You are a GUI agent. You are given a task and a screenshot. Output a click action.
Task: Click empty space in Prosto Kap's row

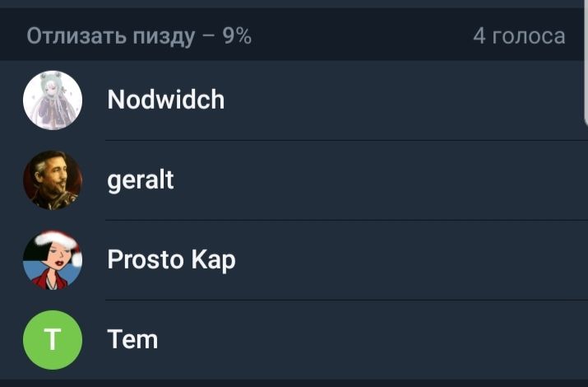pyautogui.click(x=395, y=260)
